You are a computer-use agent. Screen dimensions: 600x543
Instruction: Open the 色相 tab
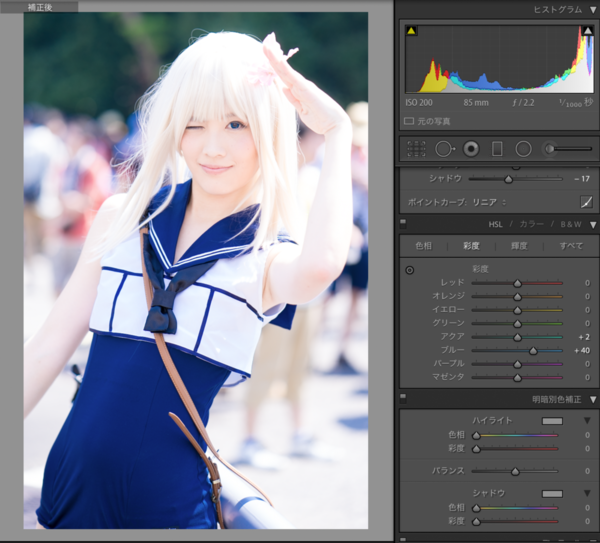click(x=424, y=246)
